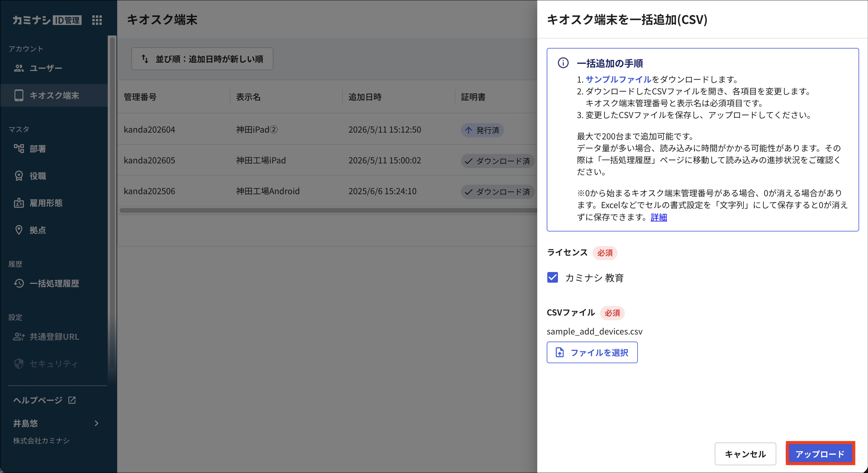
Task: Open the 並び順 sort order dropdown
Action: [x=202, y=59]
